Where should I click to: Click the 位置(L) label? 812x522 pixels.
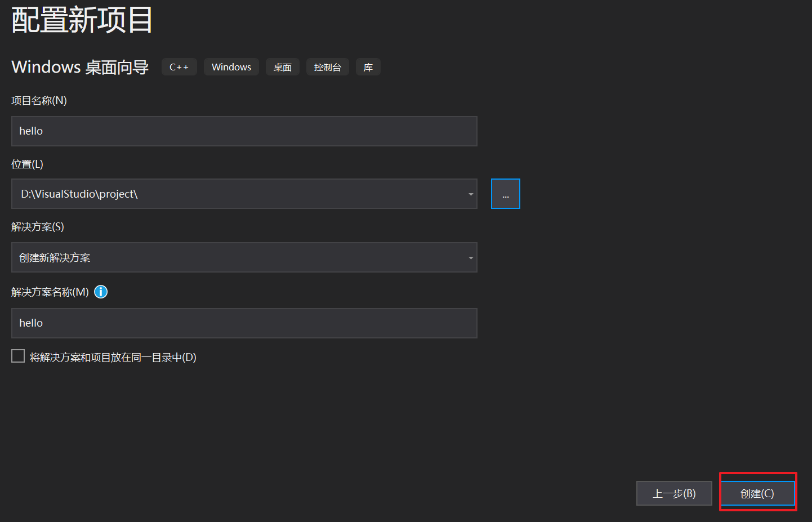[27, 164]
